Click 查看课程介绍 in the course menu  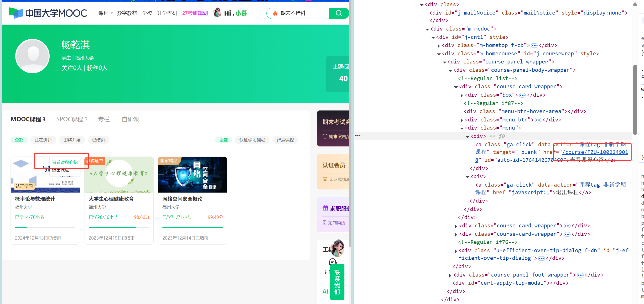pos(65,162)
